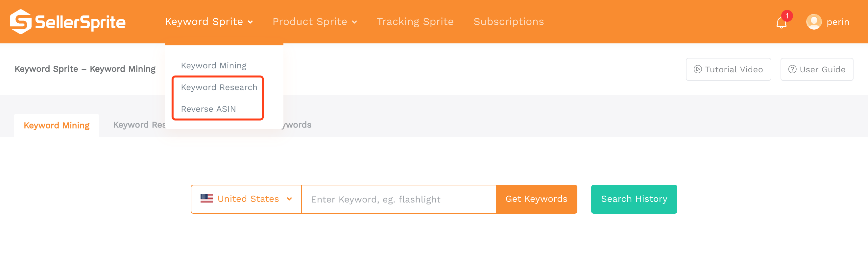This screenshot has width=868, height=261.
Task: Focus the Enter Keyword input field
Action: pos(398,200)
